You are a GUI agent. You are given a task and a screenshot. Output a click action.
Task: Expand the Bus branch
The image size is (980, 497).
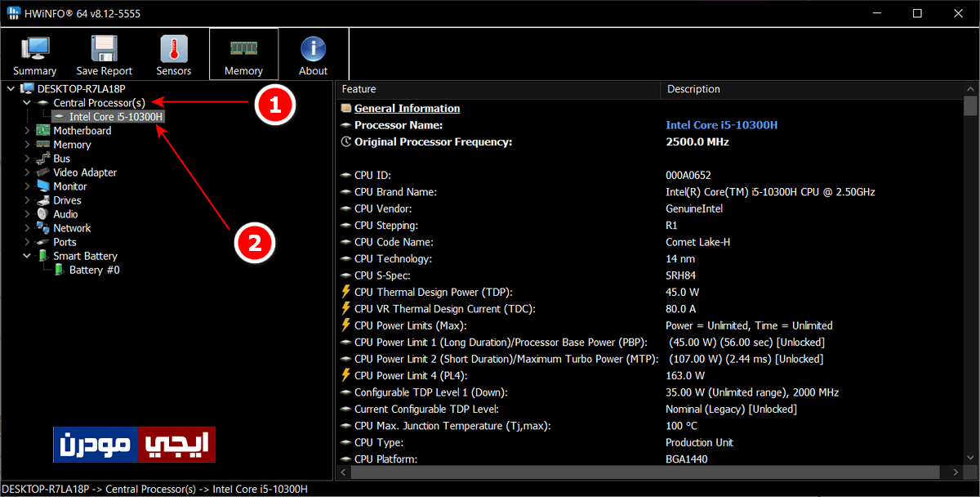tap(27, 159)
